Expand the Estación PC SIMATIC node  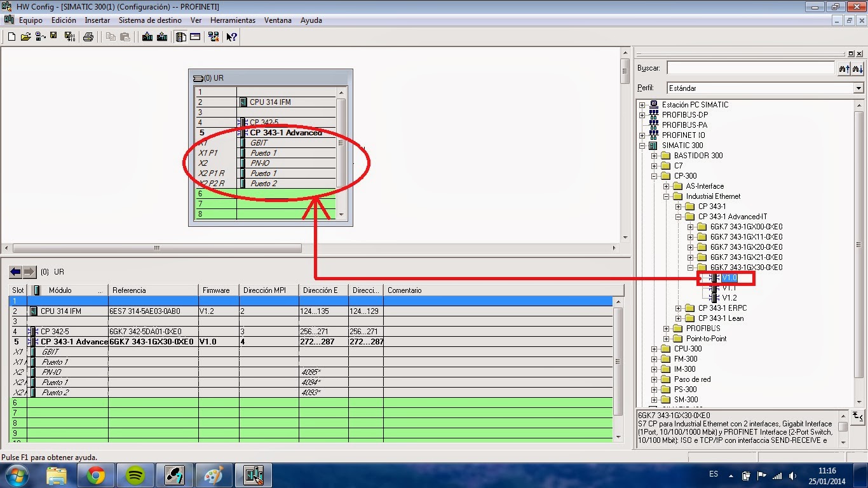(642, 105)
